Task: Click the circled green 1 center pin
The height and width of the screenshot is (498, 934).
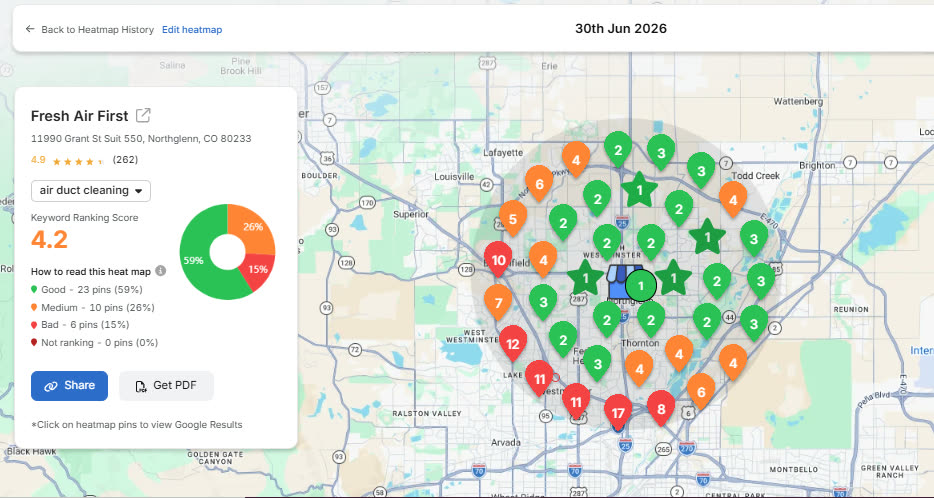Action: [642, 286]
